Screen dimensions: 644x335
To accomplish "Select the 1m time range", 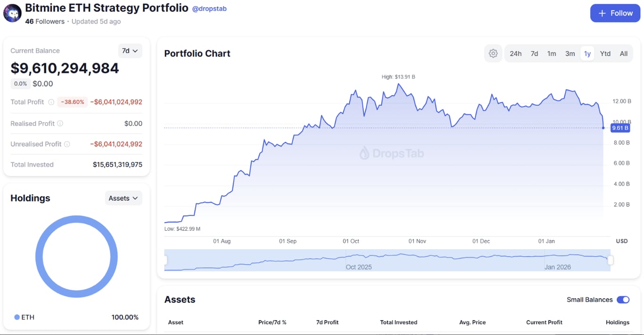I will pos(552,53).
